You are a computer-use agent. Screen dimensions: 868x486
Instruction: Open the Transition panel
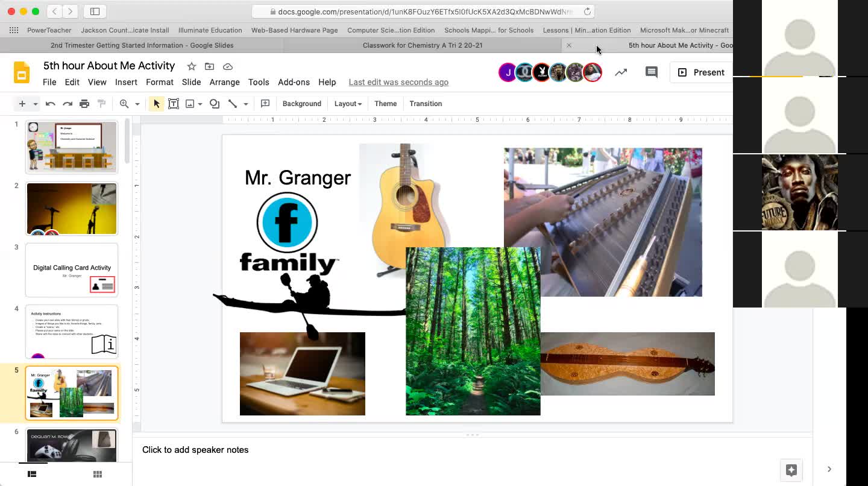click(x=426, y=104)
